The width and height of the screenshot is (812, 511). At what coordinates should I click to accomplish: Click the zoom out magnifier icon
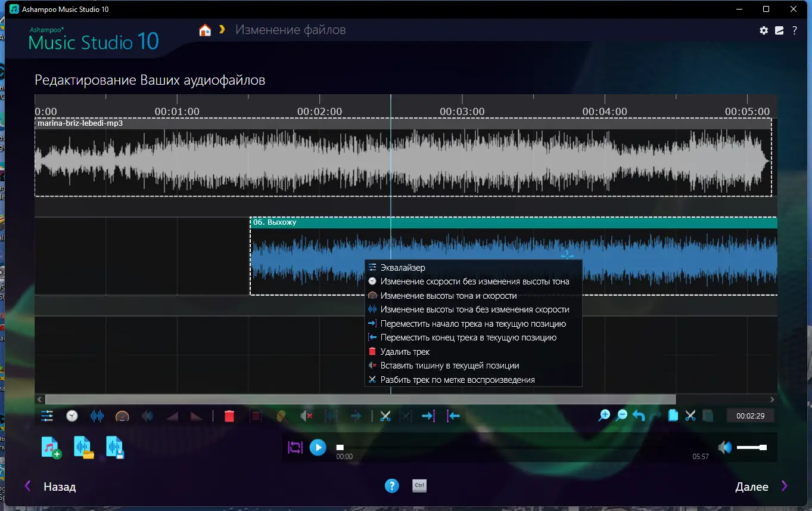(x=621, y=416)
